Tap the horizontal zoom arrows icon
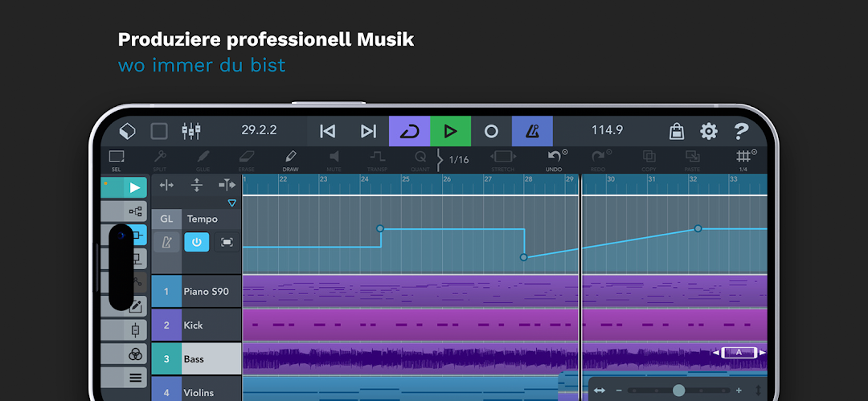Screen dimensions: 868x401 [x=600, y=391]
